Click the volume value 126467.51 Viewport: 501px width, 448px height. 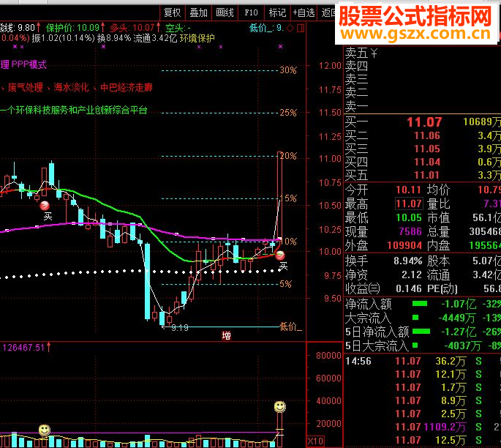pos(23,347)
